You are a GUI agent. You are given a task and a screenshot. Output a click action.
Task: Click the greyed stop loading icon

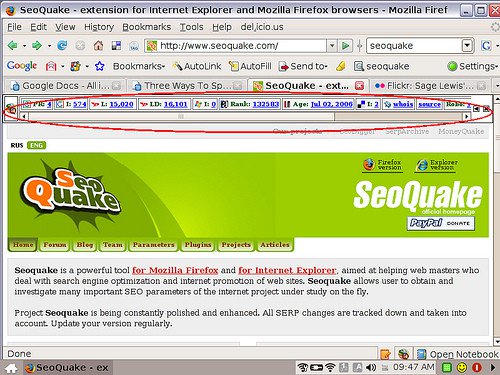pyautogui.click(x=80, y=45)
